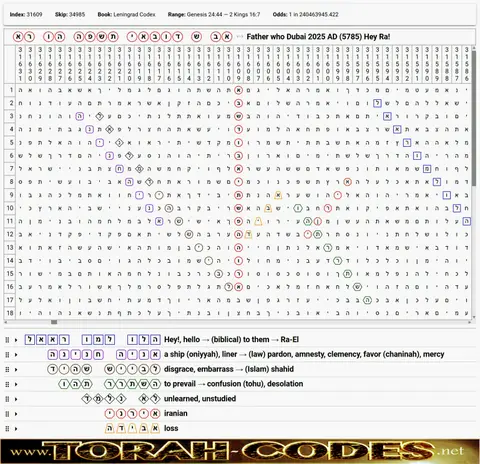This screenshot has width=480, height=464.
Task: Grab the drag handle of the disgrace, embarrass row
Action: [x=7, y=369]
